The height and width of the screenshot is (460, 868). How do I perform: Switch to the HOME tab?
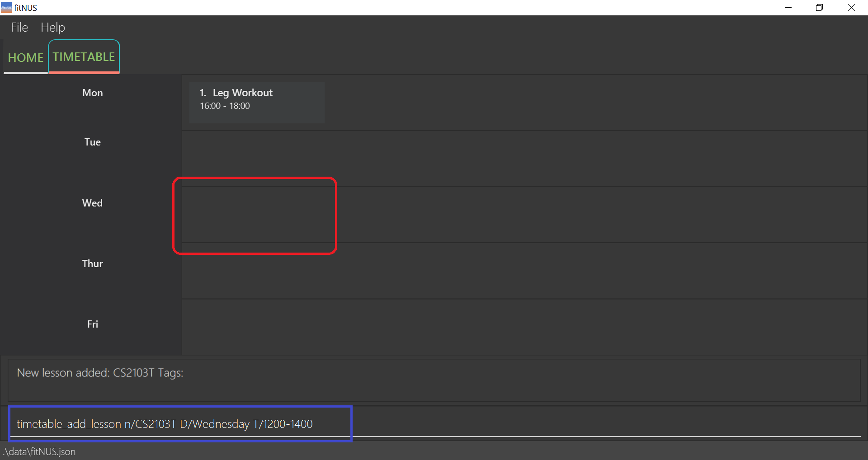pos(26,58)
